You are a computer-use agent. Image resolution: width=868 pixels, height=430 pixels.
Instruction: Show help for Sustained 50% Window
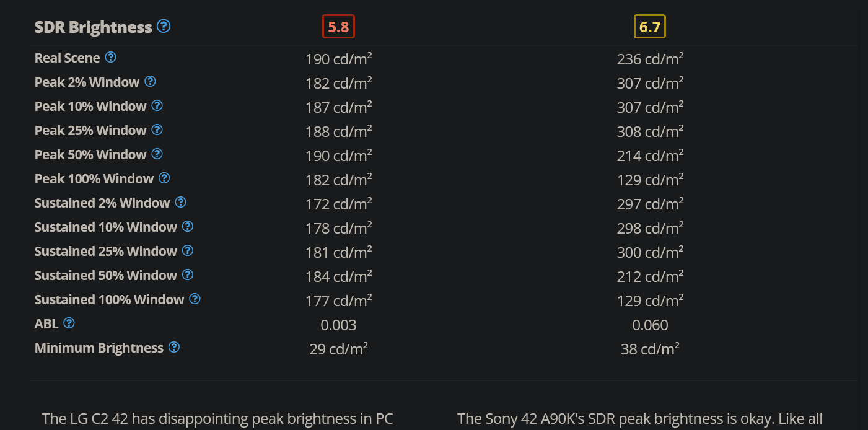tap(188, 274)
